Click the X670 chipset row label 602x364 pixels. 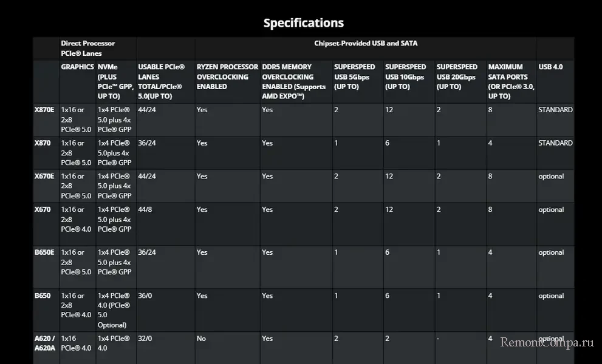pos(43,210)
